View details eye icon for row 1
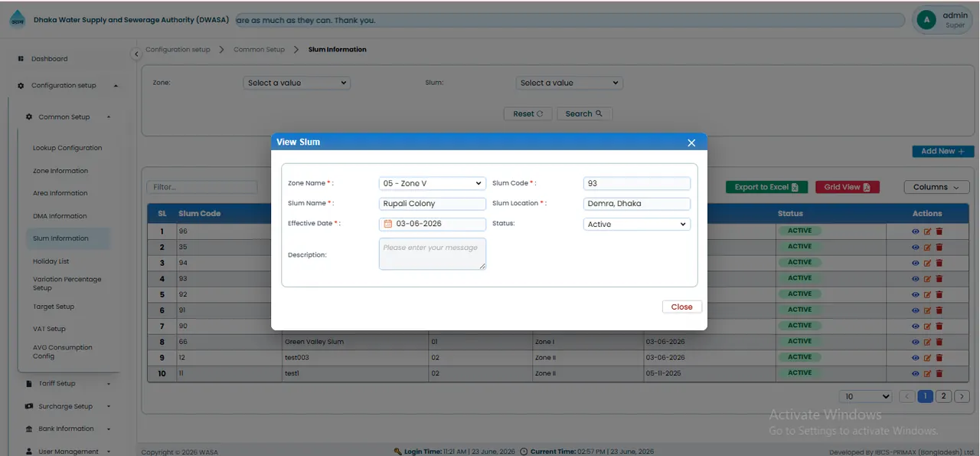This screenshot has height=456, width=980. (916, 231)
